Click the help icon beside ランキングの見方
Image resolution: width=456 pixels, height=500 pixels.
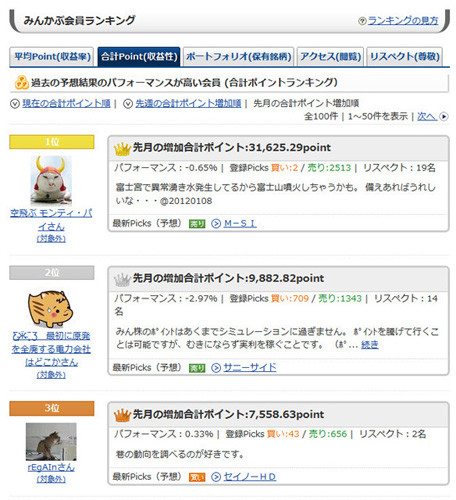click(x=362, y=21)
